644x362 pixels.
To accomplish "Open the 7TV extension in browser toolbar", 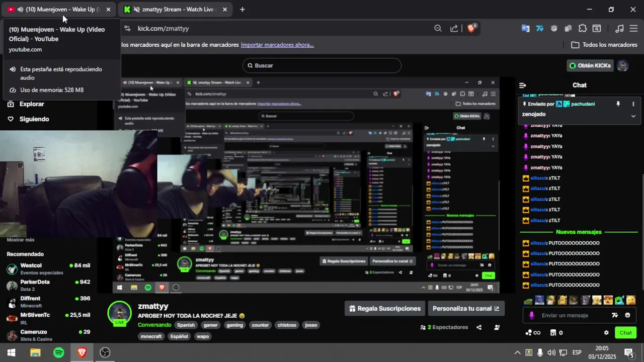I will coord(540,29).
